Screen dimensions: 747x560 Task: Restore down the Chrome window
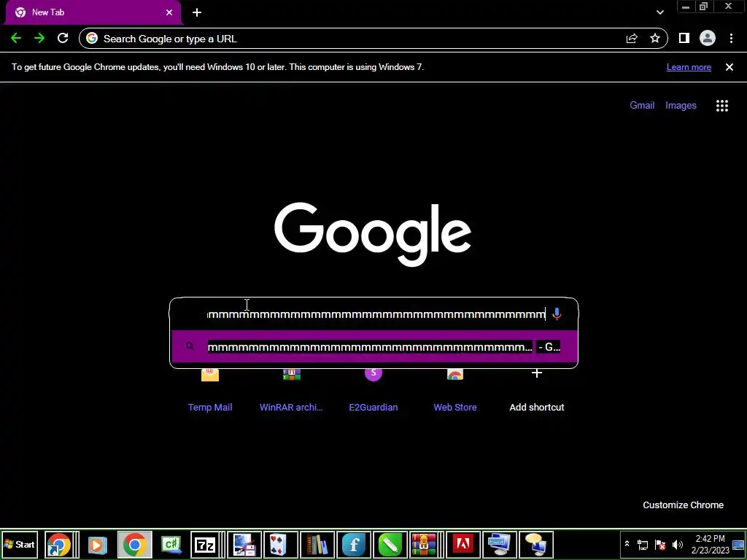click(x=704, y=7)
